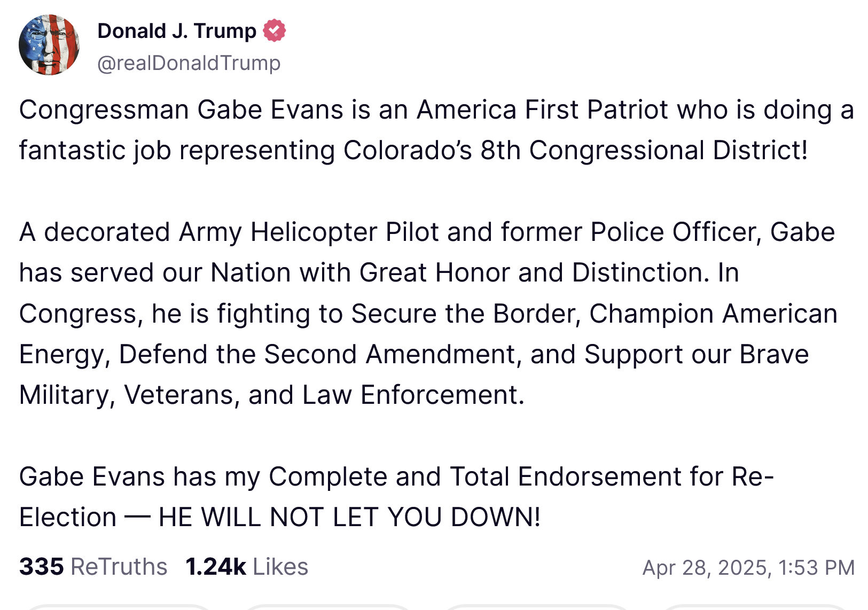Screen dimensions: 868x610
Task: Click the Apr 28, 2025, 1:53 PM timestamp
Action: pyautogui.click(x=748, y=567)
